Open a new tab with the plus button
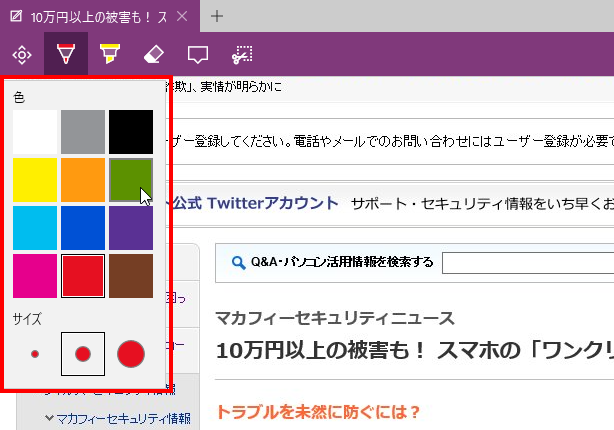614x430 pixels. click(x=217, y=16)
